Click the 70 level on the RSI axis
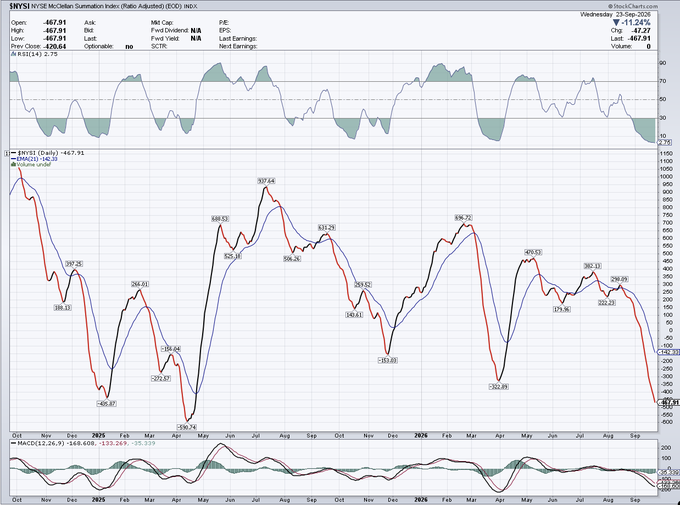The image size is (680, 505). pos(663,81)
